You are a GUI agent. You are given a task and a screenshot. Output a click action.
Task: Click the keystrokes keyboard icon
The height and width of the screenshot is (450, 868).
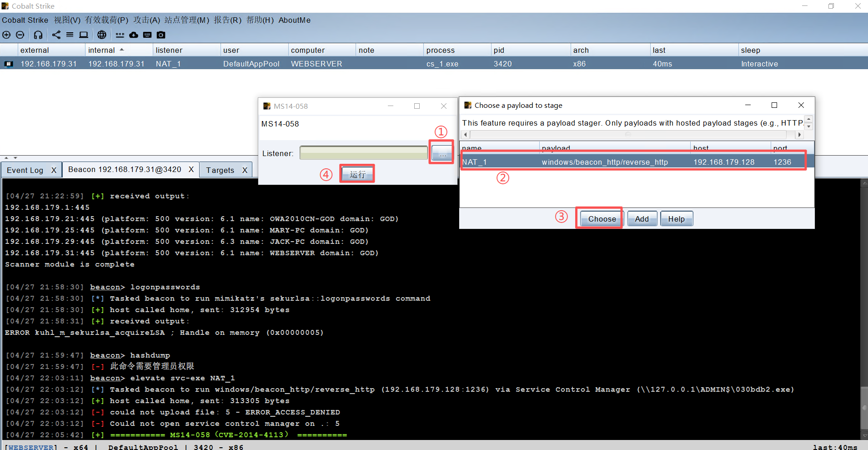pyautogui.click(x=147, y=35)
